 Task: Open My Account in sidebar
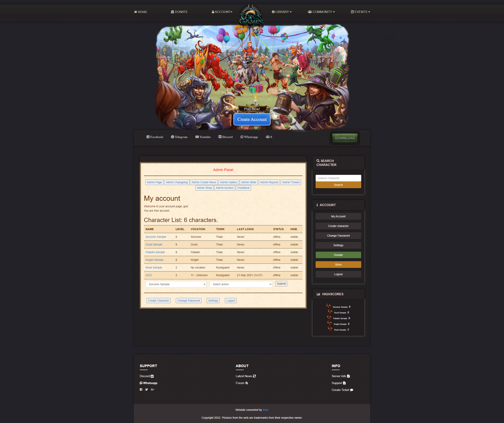pyautogui.click(x=338, y=216)
